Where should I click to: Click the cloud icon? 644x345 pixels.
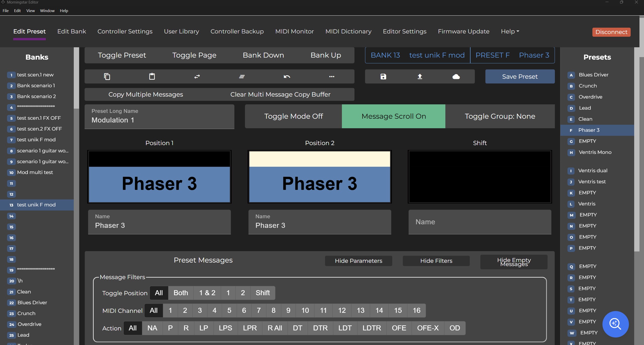click(456, 76)
